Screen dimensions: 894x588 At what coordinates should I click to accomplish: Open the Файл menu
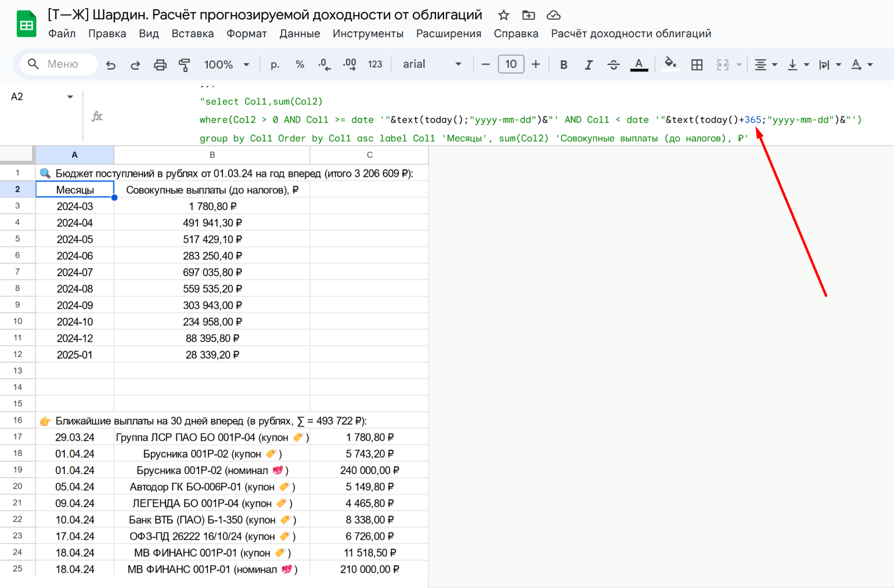[62, 34]
